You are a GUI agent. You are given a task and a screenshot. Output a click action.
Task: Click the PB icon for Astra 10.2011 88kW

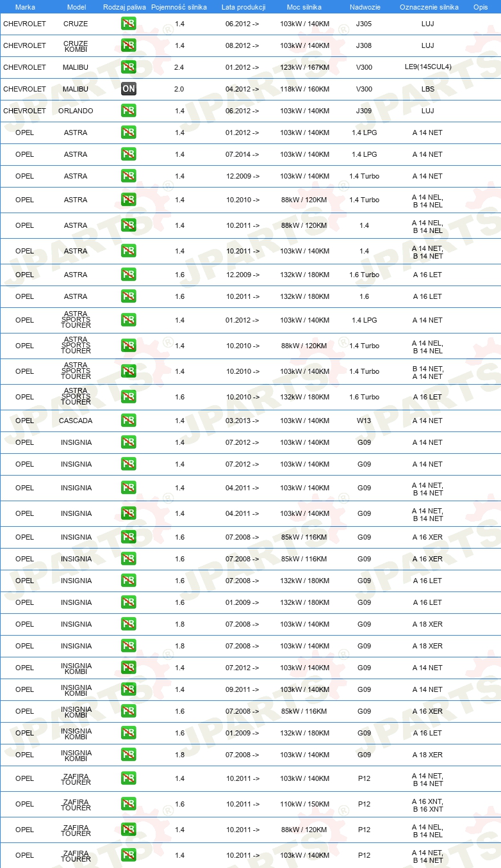coord(129,225)
